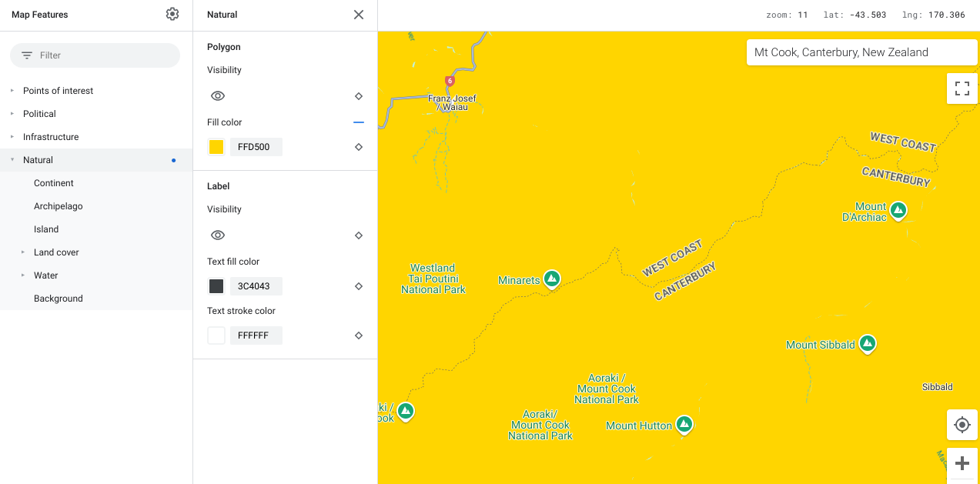Open dark text fill color swatch
Viewport: 980px width, 484px height.
tap(216, 286)
